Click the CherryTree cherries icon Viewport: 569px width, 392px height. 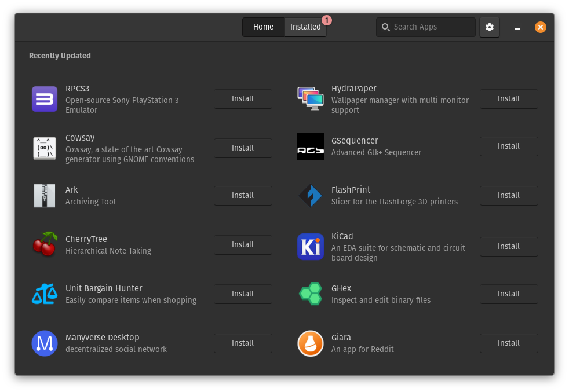point(45,244)
